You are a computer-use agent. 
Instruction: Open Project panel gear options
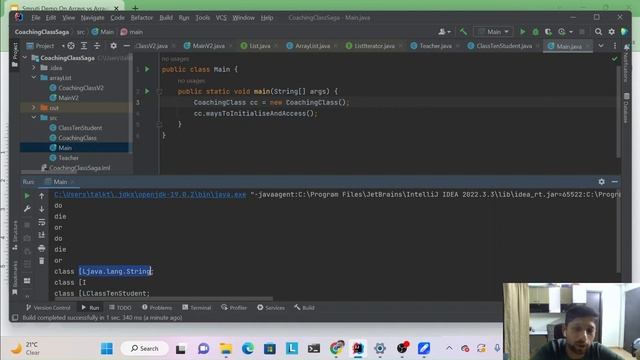pos(113,46)
